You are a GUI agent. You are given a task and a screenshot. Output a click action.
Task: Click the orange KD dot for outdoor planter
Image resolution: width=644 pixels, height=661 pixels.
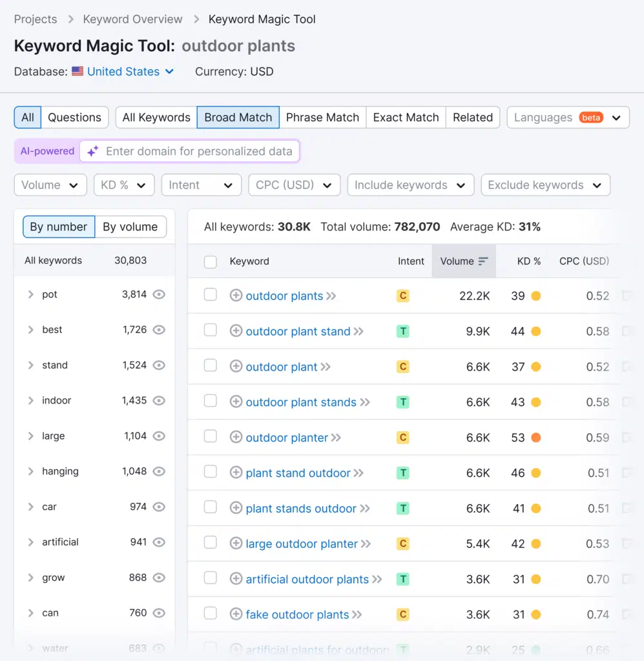[535, 438]
